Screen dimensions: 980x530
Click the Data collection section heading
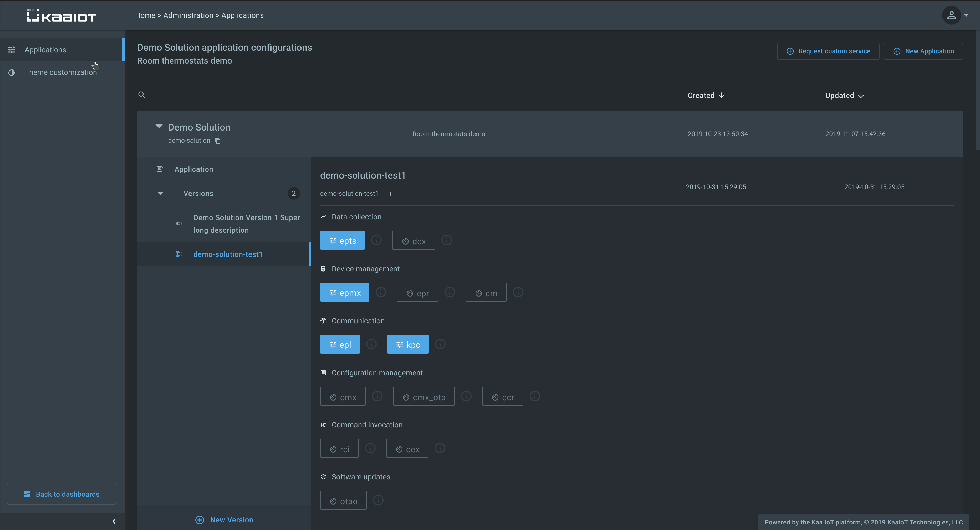click(x=356, y=217)
